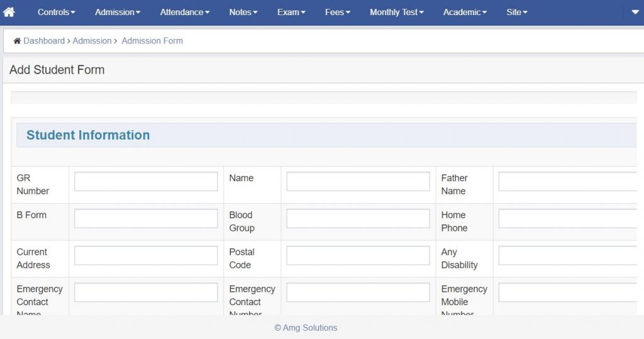Viewport: 644px width, 339px height.
Task: Expand the Fees dropdown
Action: pyautogui.click(x=338, y=12)
